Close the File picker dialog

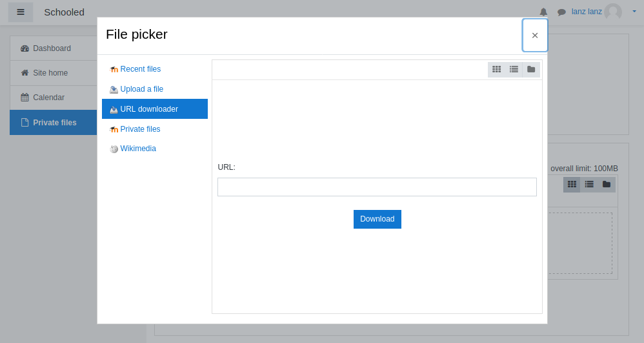535,36
